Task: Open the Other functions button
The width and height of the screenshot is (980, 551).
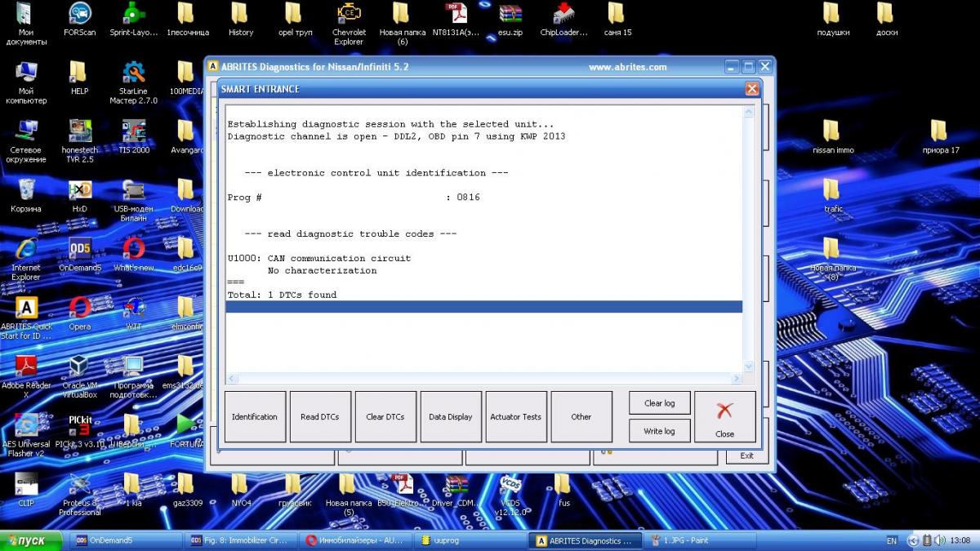Action: click(x=581, y=416)
